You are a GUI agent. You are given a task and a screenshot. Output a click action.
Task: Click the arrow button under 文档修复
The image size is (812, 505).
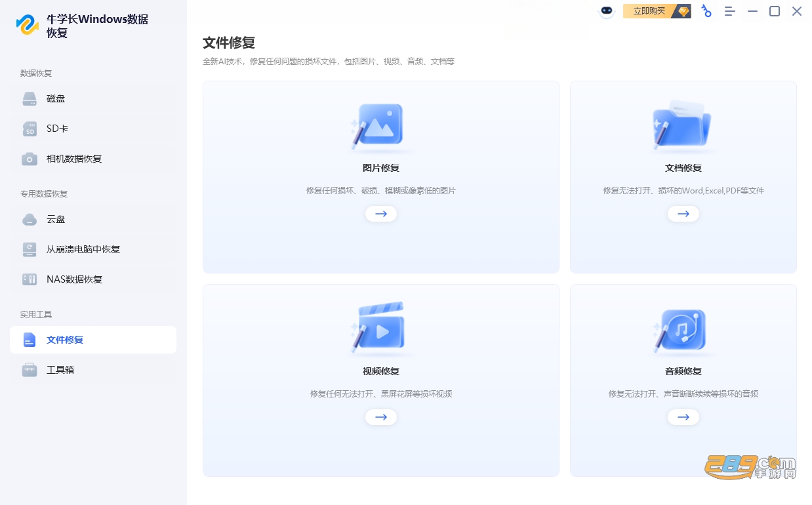(683, 214)
